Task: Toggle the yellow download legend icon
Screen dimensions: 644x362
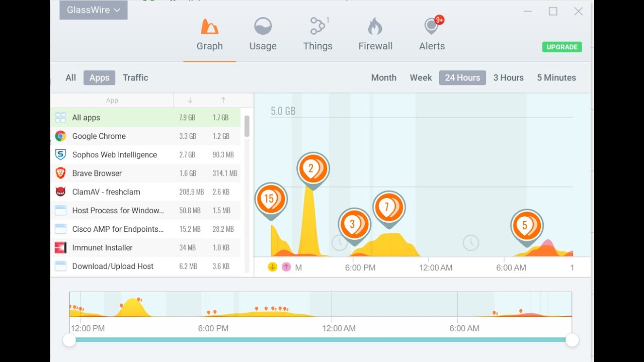Action: [x=272, y=267]
